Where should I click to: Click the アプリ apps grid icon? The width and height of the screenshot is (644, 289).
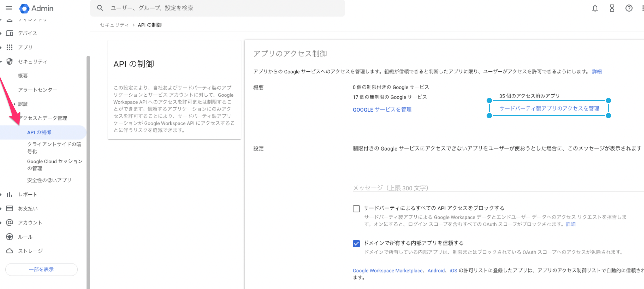coord(9,47)
